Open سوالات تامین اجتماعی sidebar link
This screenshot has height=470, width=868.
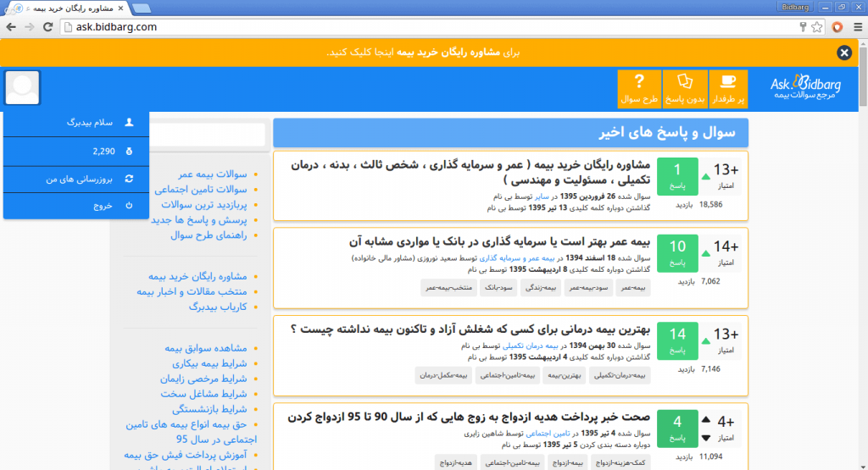click(x=201, y=189)
